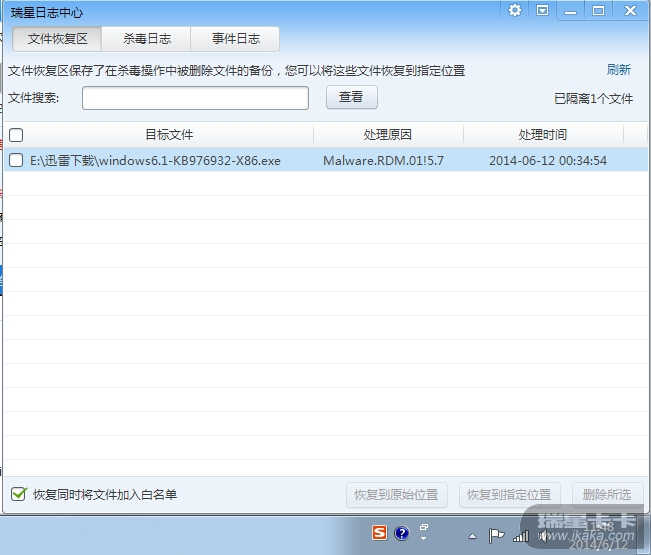Check the windows6.1-KB976932-X86.exe row checkbox
651x555 pixels.
click(16, 160)
